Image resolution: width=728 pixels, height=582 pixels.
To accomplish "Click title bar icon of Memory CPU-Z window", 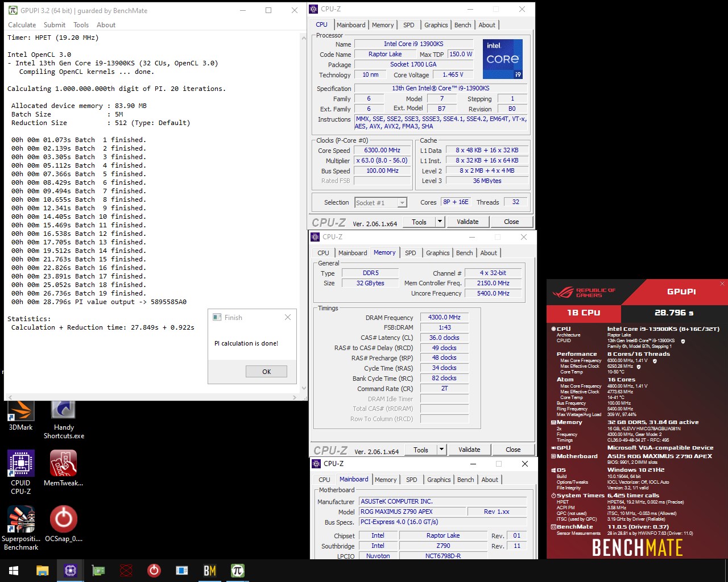I will click(x=316, y=237).
